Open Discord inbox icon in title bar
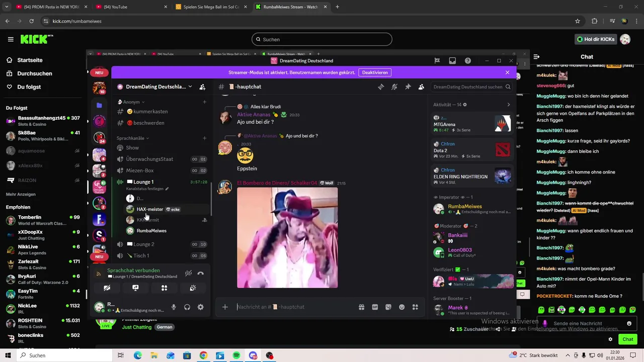The width and height of the screenshot is (644, 362). pos(452,61)
